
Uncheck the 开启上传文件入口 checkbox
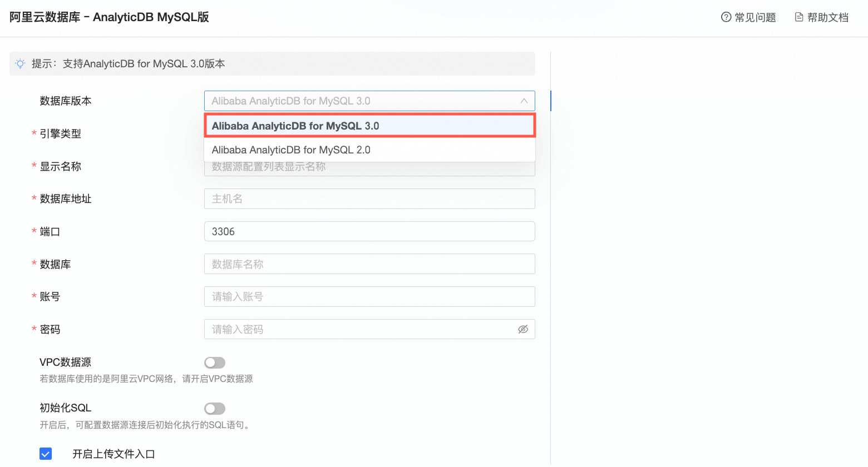46,454
